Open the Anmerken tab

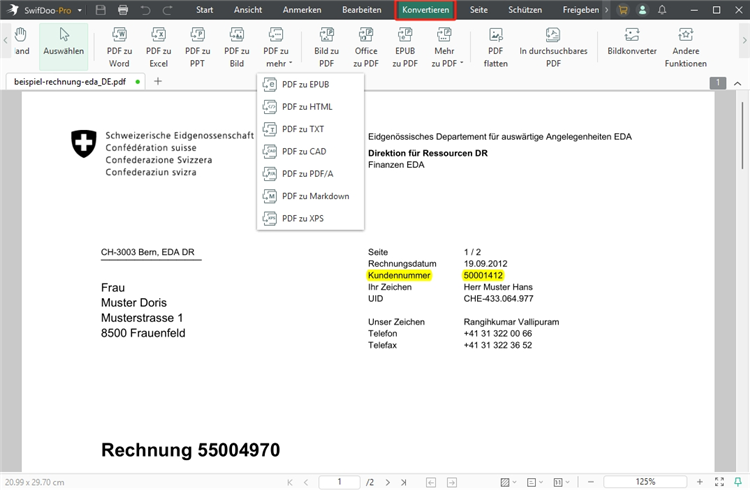click(x=302, y=10)
